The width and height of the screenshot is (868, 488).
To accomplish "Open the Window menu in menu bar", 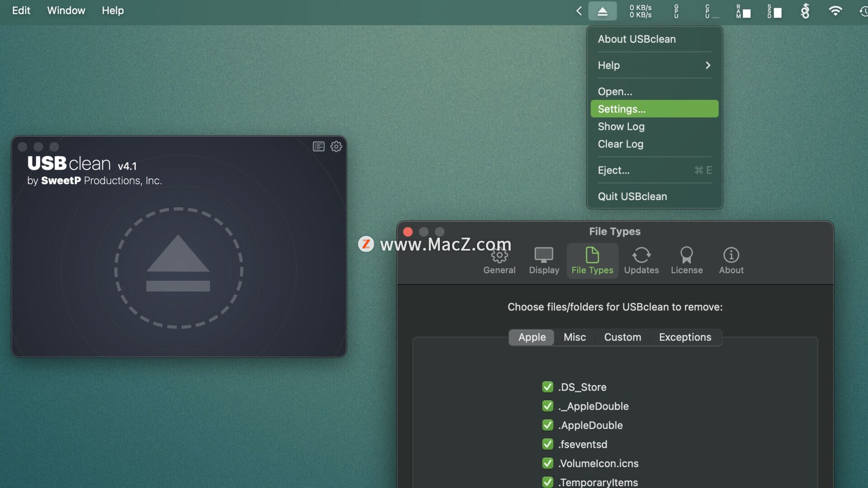I will pyautogui.click(x=66, y=10).
